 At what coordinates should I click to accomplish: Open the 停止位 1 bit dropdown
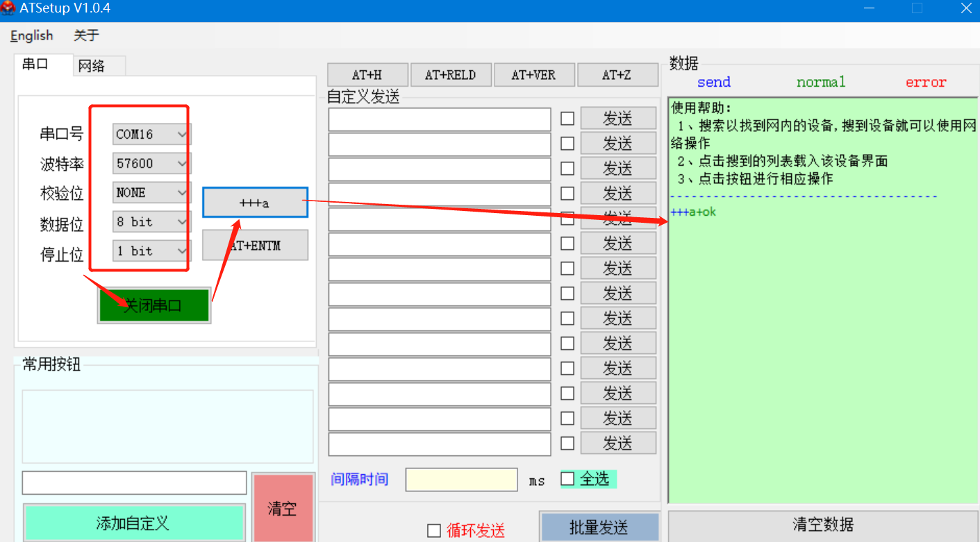click(151, 251)
